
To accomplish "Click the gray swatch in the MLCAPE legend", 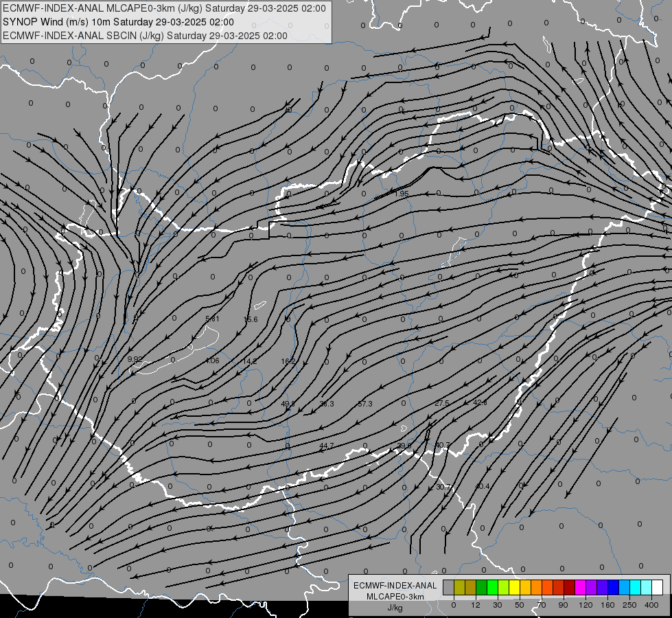I will (x=449, y=587).
